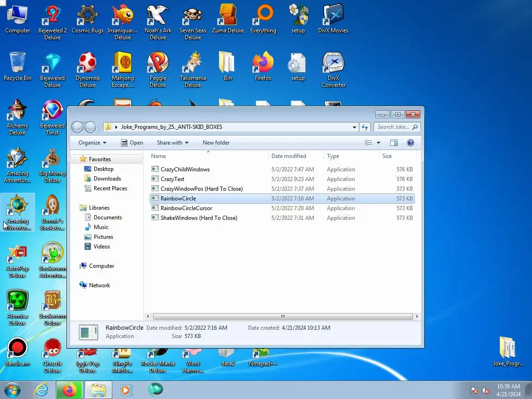
Task: Select the Zuma Deluxe desktop icon
Action: click(x=228, y=18)
